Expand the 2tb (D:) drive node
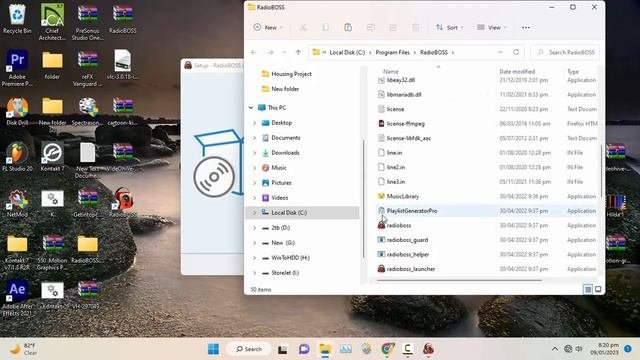The image size is (640, 360). tap(254, 228)
